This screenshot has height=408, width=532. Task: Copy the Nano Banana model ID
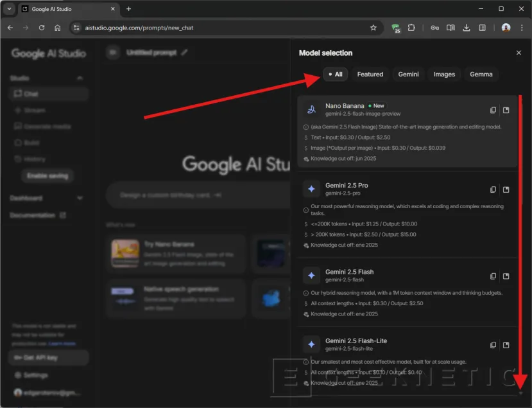tap(493, 110)
